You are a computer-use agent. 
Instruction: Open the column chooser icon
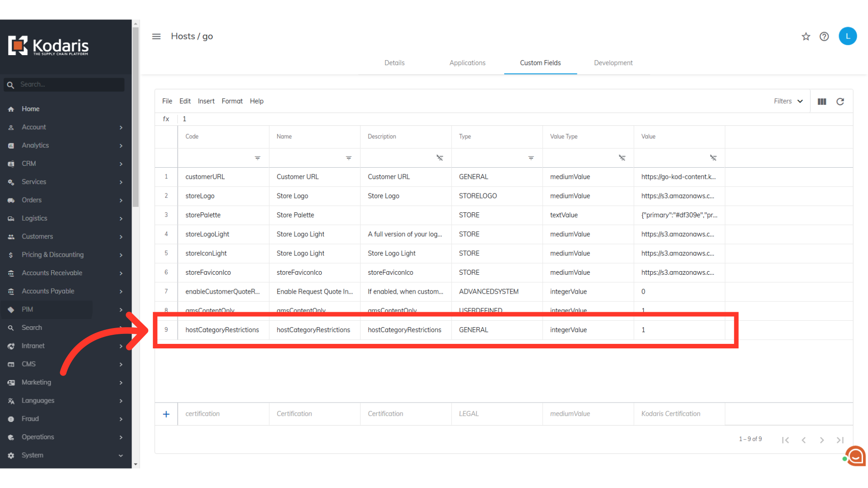tap(822, 102)
